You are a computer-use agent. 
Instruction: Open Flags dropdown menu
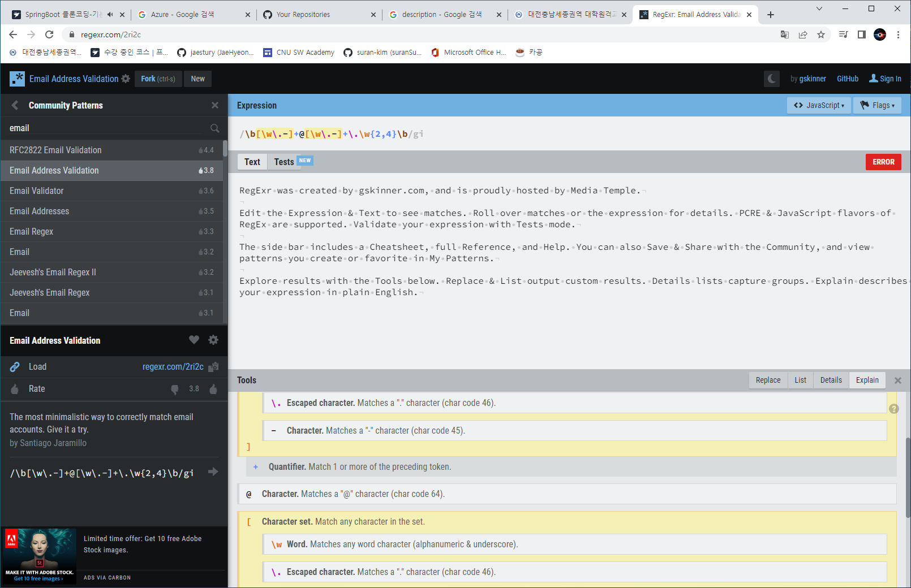coord(877,105)
